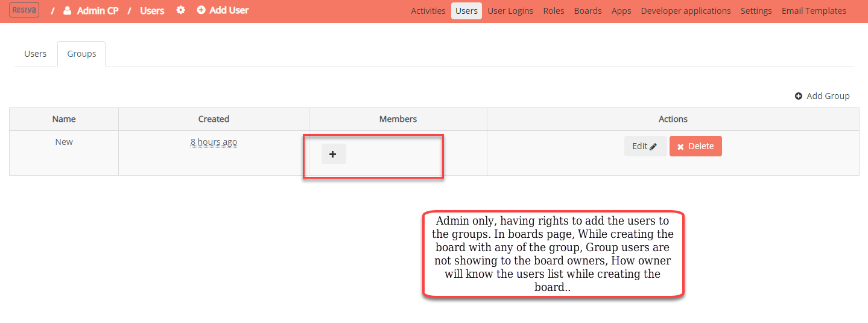The width and height of the screenshot is (868, 323).
Task: Click the Name column header
Action: [x=64, y=119]
